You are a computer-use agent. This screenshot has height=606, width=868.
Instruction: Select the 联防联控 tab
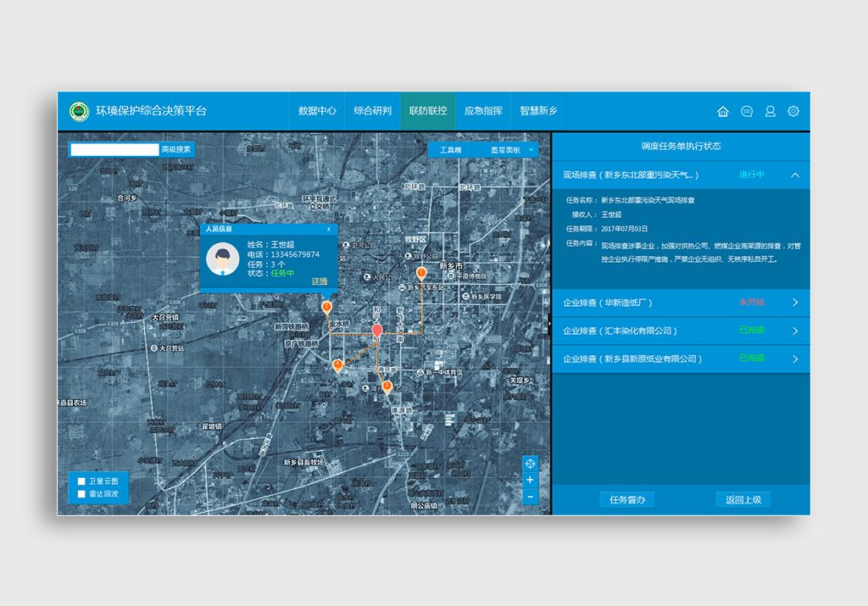point(428,111)
